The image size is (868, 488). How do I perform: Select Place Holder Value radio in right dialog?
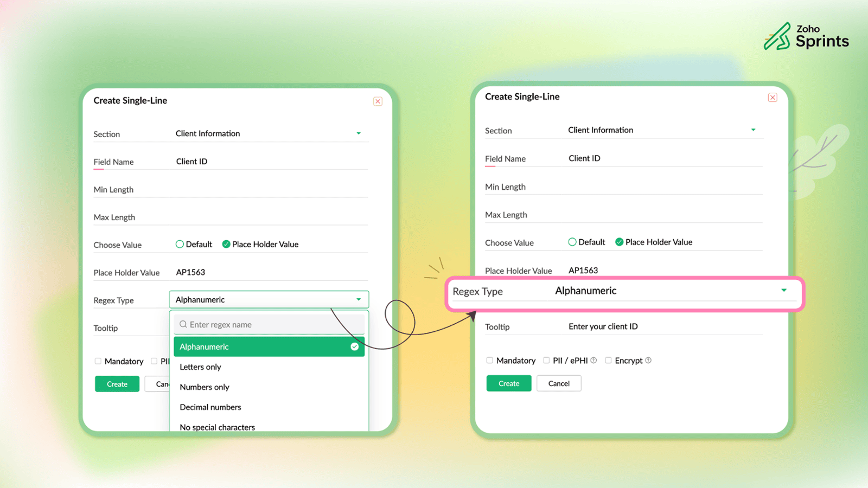619,242
